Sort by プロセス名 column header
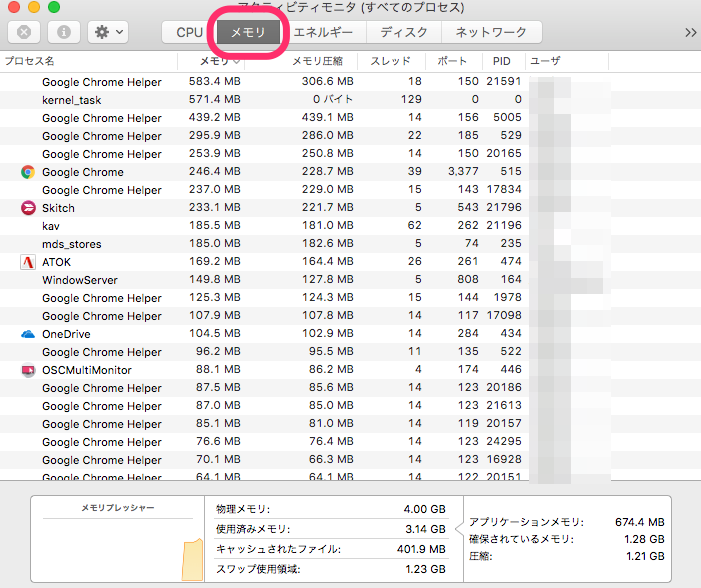 tap(89, 61)
